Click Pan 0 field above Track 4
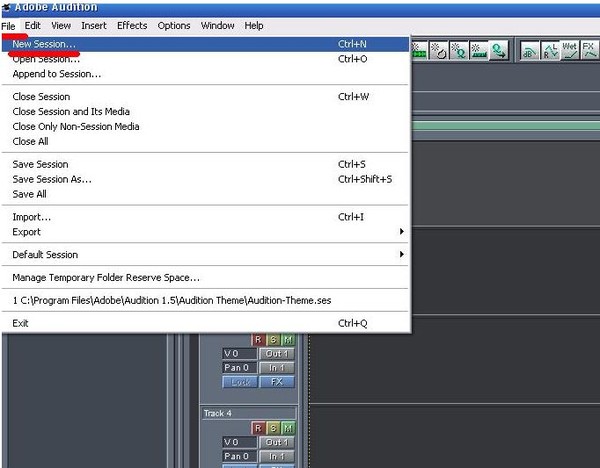This screenshot has height=468, width=600. (x=240, y=368)
